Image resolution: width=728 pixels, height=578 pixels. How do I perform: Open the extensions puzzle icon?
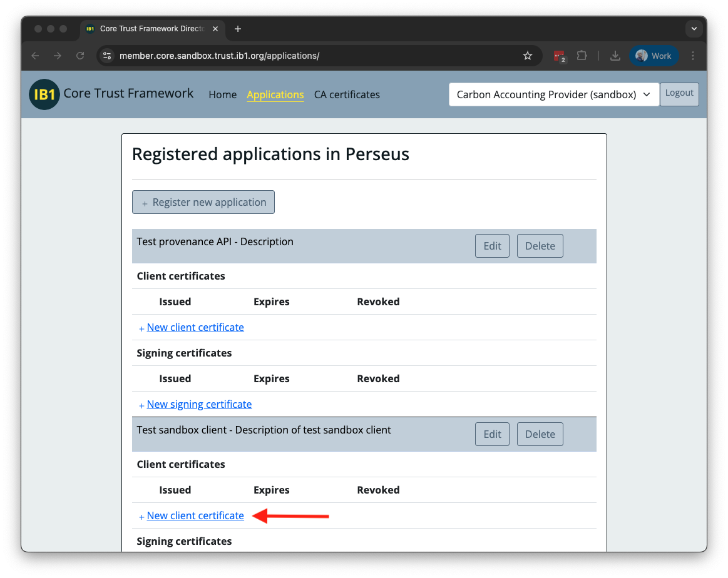click(x=582, y=56)
